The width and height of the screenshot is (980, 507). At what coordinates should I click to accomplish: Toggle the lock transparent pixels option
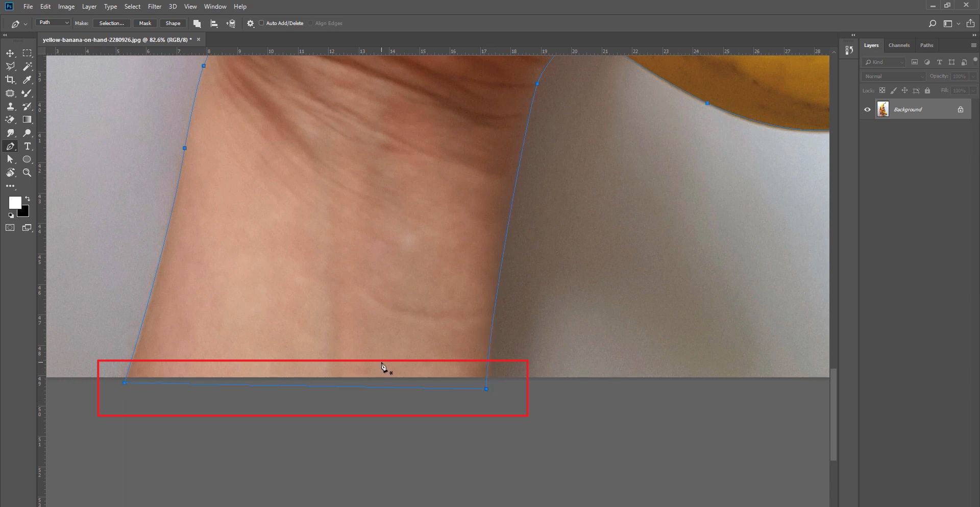[883, 90]
